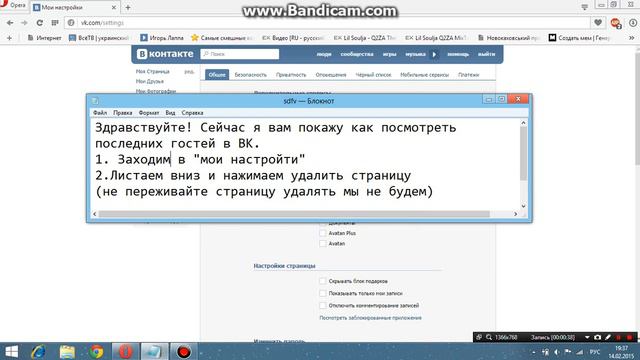The image size is (640, 360).
Task: Open the Справка menu in Notepad
Action: pos(193,113)
